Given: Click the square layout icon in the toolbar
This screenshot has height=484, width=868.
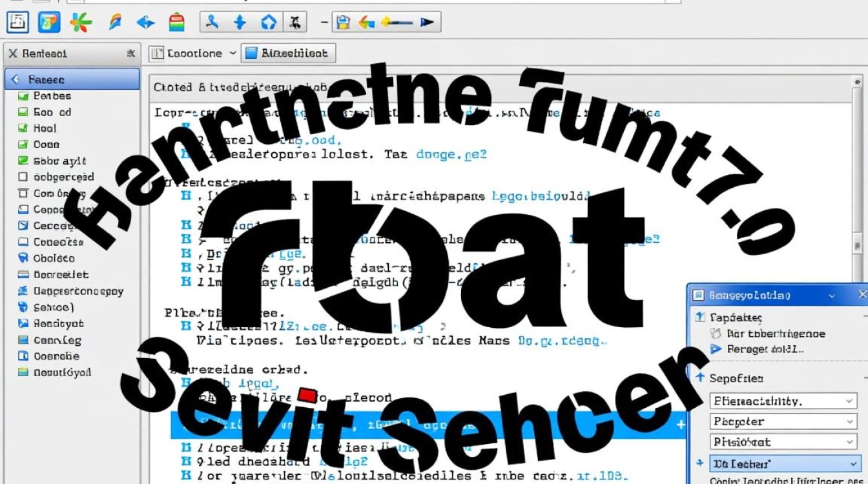Looking at the screenshot, I should tap(17, 23).
